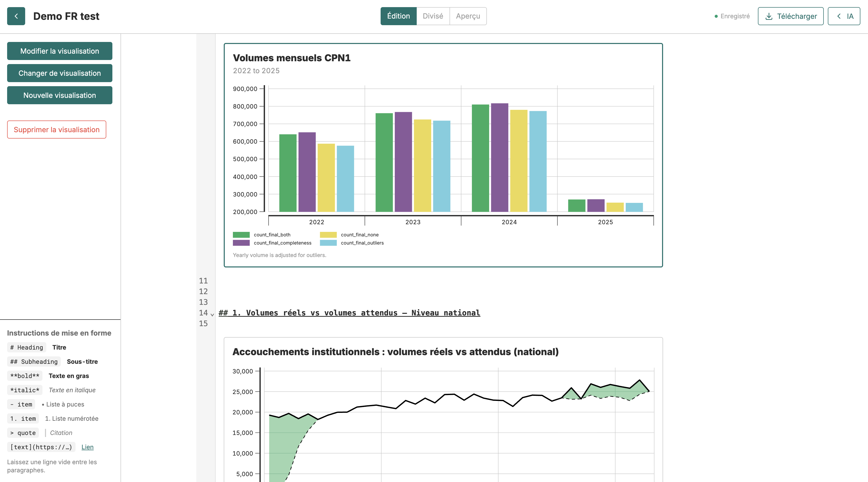
Task: Click the [text](https://…) code sample
Action: pyautogui.click(x=41, y=447)
